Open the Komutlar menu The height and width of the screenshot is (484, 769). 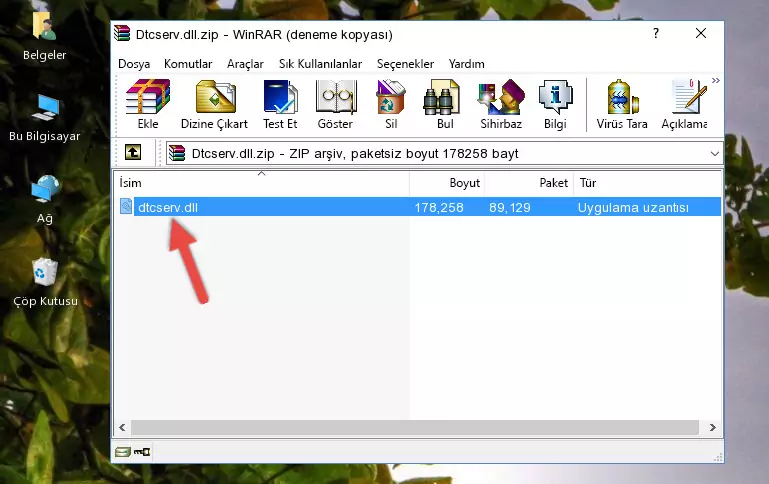pos(188,64)
